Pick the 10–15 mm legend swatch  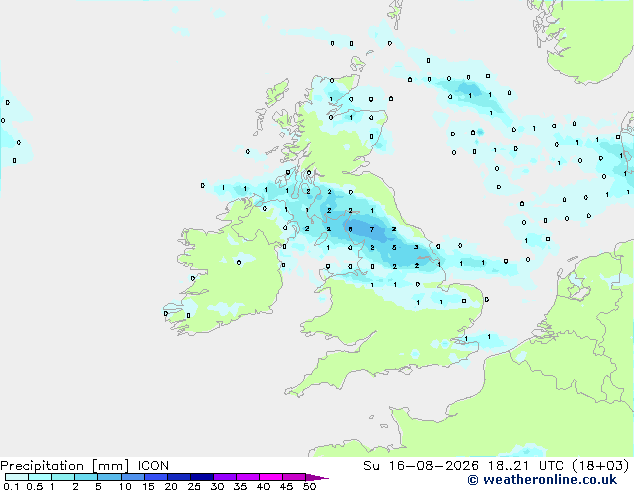[132, 477]
